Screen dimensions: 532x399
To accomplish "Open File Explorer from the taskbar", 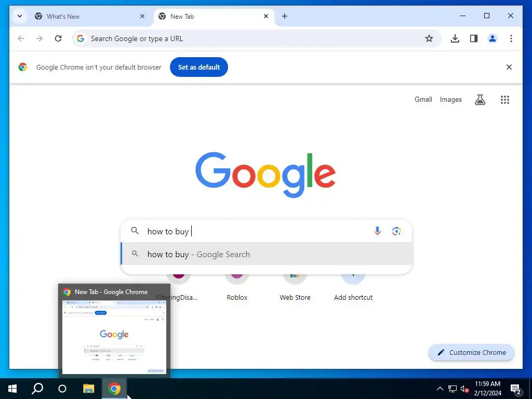I will [x=88, y=389].
